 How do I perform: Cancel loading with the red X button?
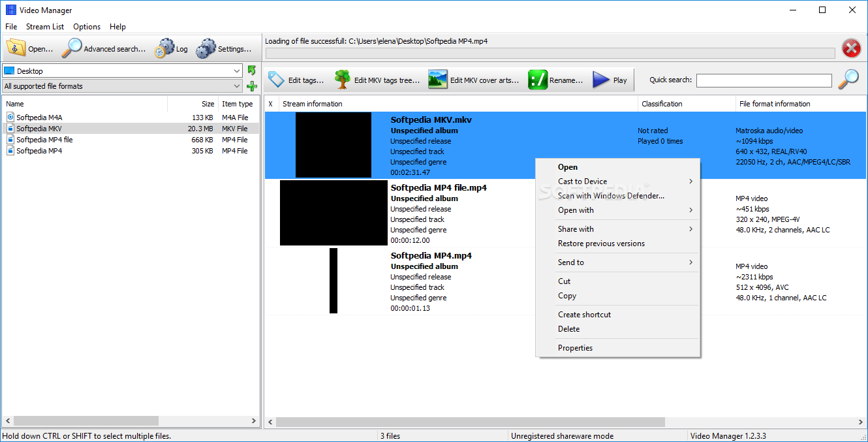(x=851, y=48)
